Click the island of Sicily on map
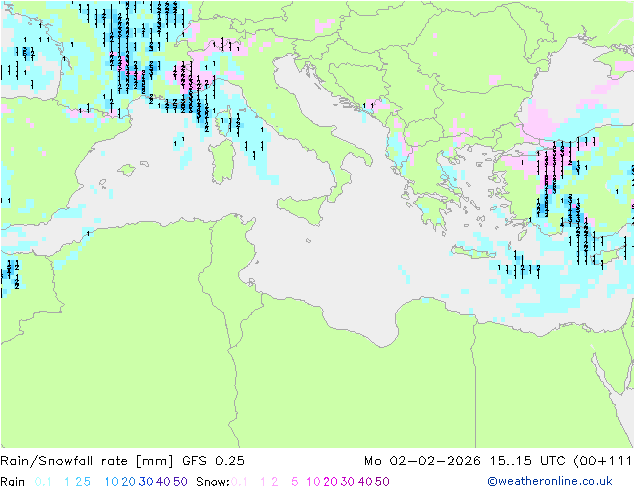Screen dimensions: 634x490 pyautogui.click(x=305, y=209)
